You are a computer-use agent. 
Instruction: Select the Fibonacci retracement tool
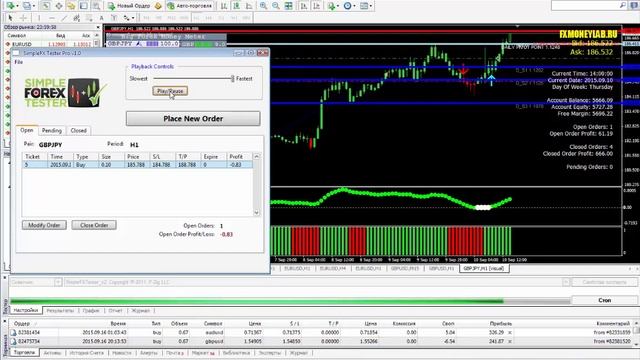point(89,18)
